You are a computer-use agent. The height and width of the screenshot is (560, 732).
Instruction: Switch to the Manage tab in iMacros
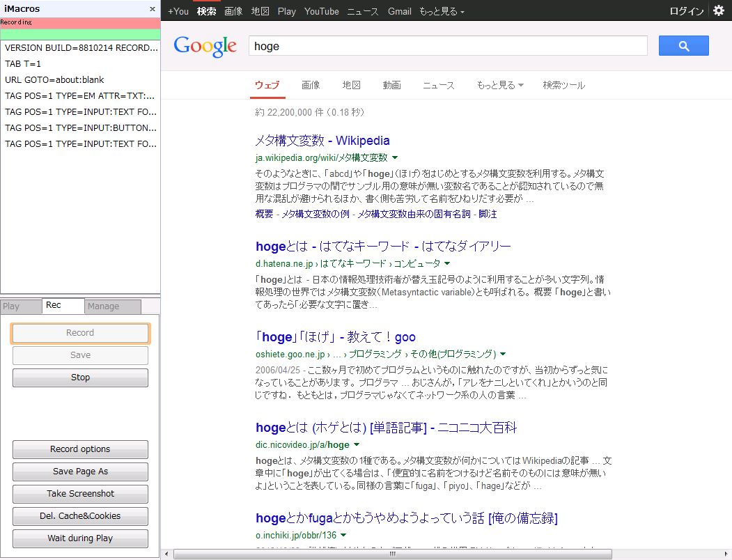113,306
